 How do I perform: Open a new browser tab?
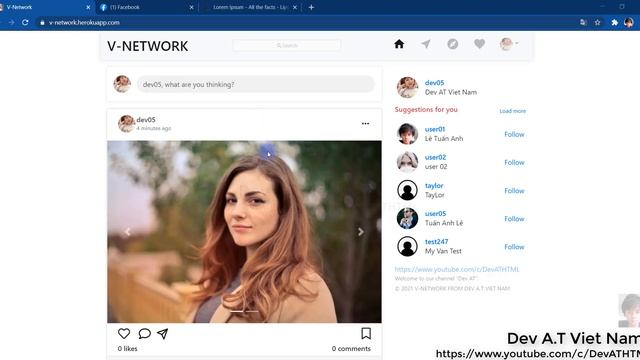(x=311, y=7)
